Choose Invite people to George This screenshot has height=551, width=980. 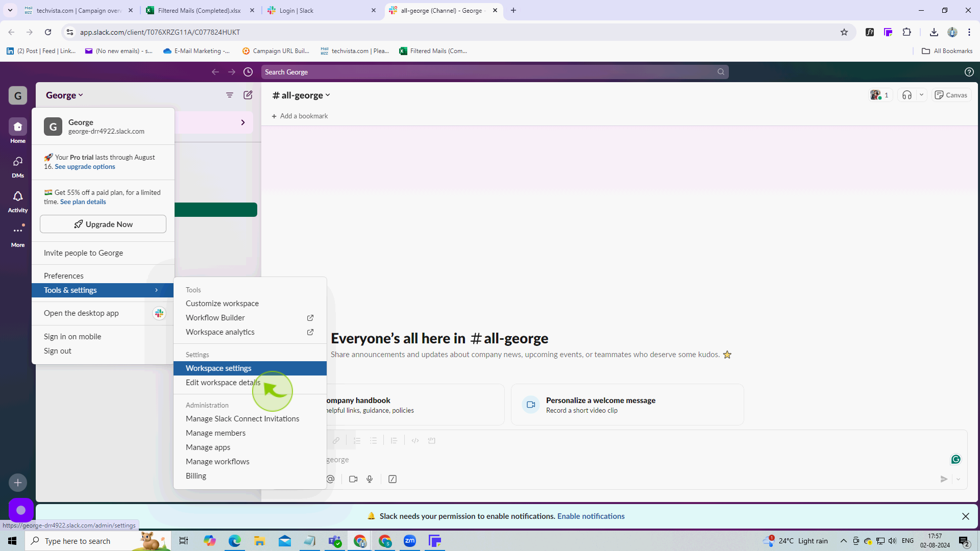coord(103,253)
